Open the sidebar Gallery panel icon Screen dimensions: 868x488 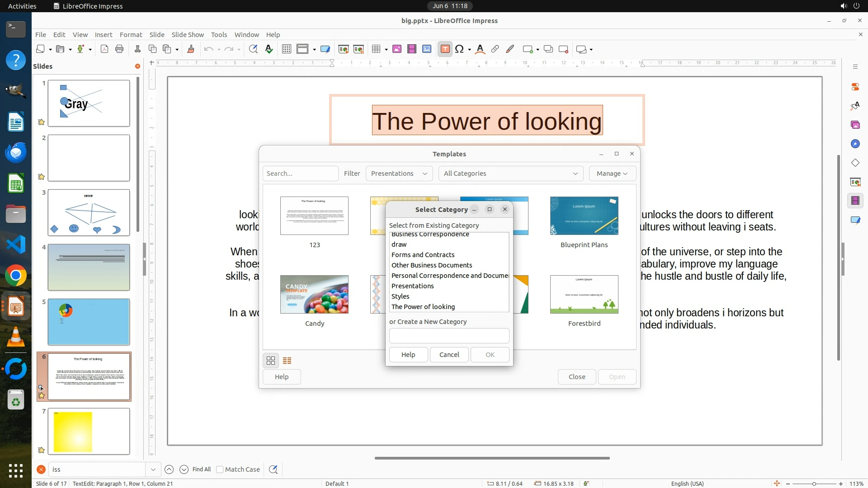tap(855, 125)
